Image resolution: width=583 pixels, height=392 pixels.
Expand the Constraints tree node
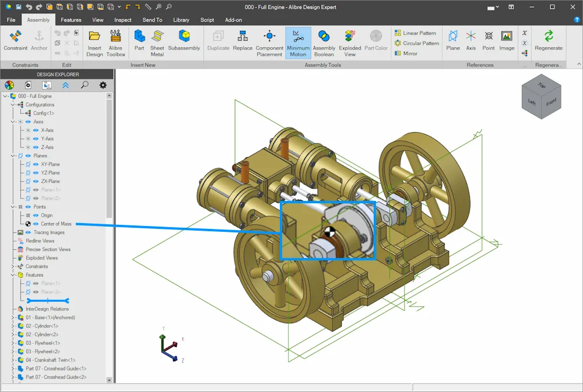point(13,266)
